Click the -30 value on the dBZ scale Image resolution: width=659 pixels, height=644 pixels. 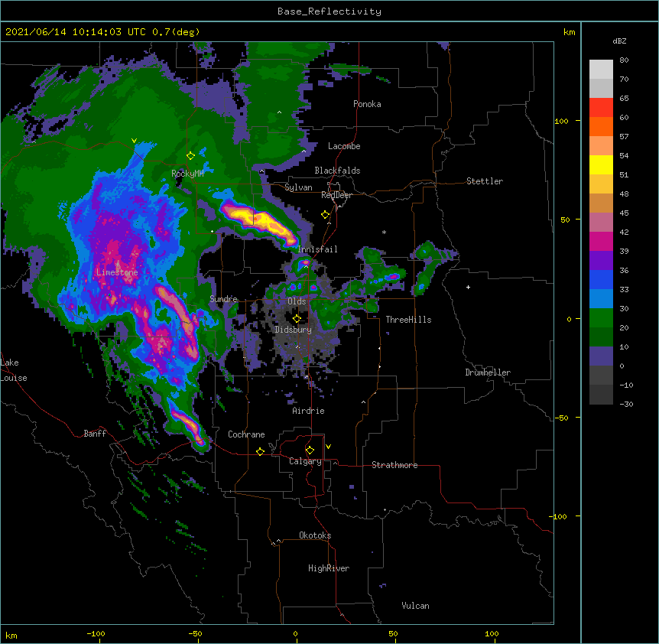click(626, 404)
